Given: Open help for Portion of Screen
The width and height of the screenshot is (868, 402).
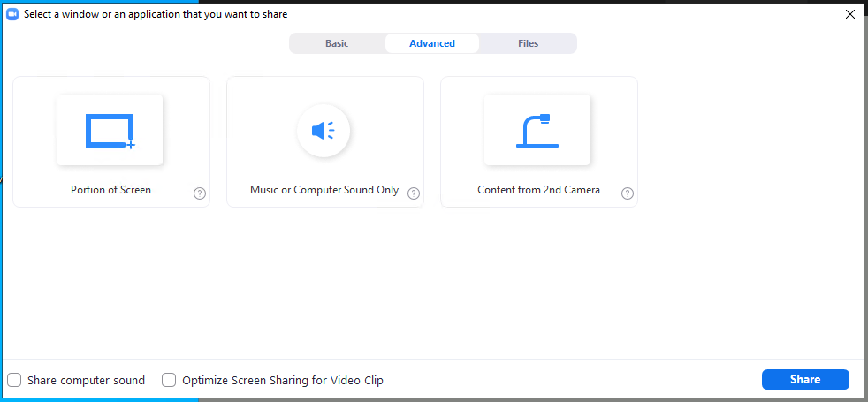Looking at the screenshot, I should [200, 193].
